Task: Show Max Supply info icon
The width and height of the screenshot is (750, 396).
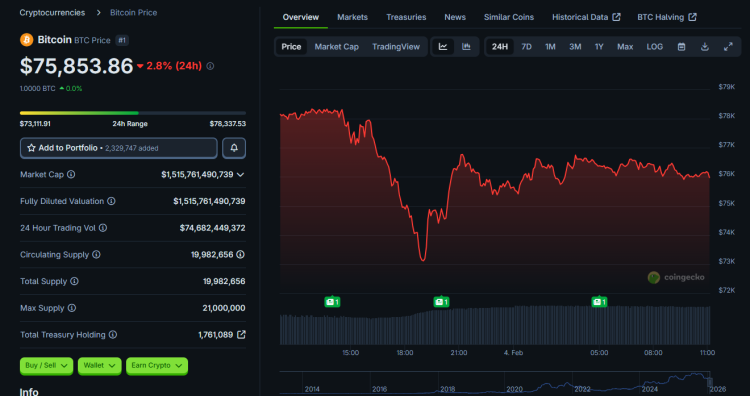Action: coord(71,308)
